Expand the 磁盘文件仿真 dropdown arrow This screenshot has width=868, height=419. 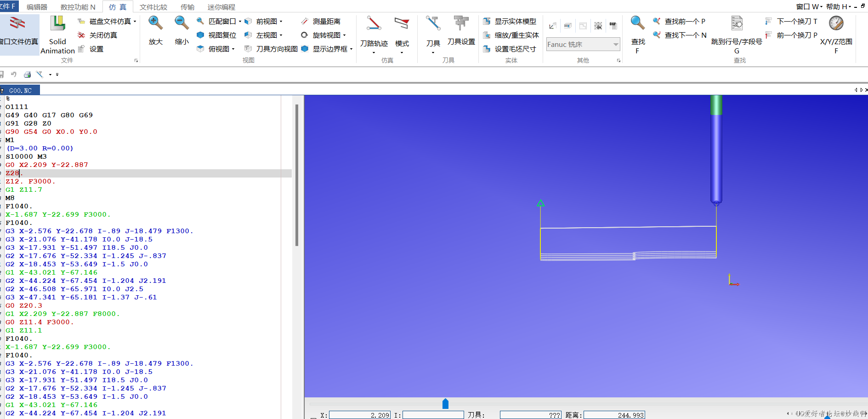(x=135, y=22)
